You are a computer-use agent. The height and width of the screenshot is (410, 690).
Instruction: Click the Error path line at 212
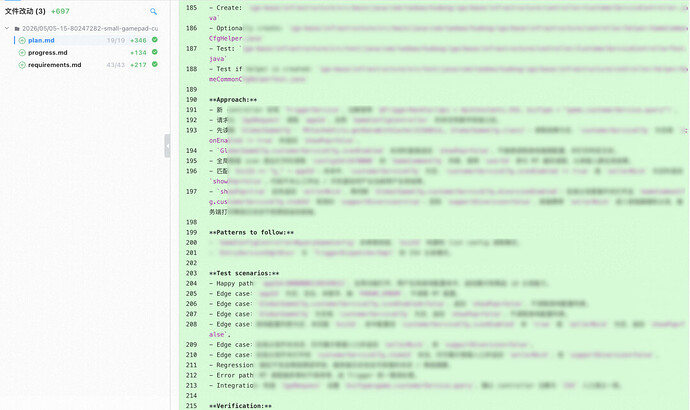point(235,375)
